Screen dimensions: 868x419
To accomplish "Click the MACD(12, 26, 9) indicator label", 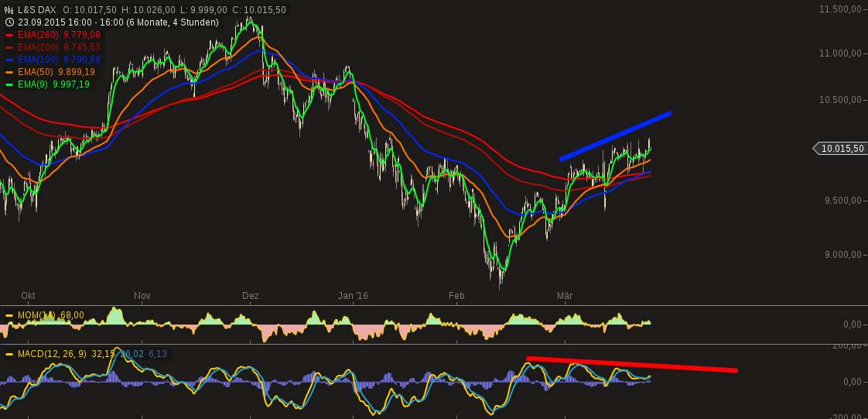I will pyautogui.click(x=52, y=354).
